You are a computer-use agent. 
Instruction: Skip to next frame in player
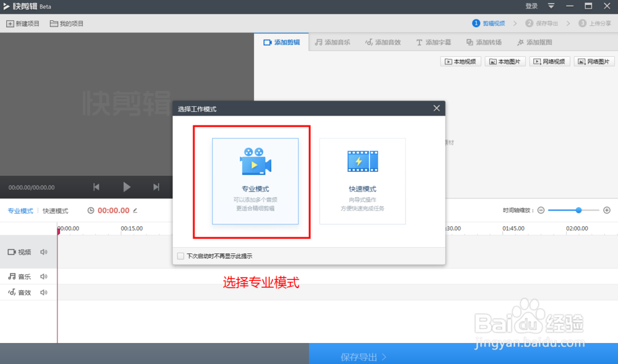click(x=156, y=187)
